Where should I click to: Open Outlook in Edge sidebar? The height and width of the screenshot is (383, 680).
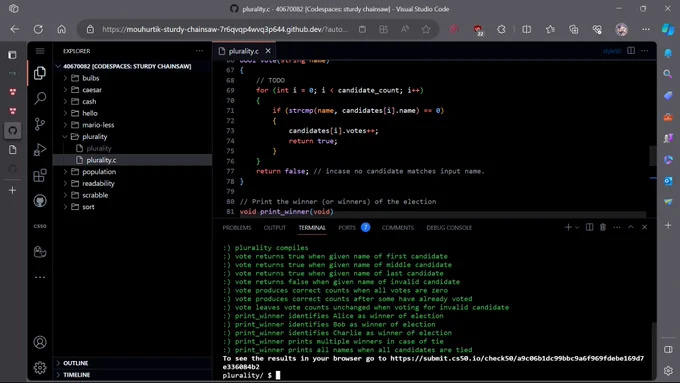click(668, 180)
